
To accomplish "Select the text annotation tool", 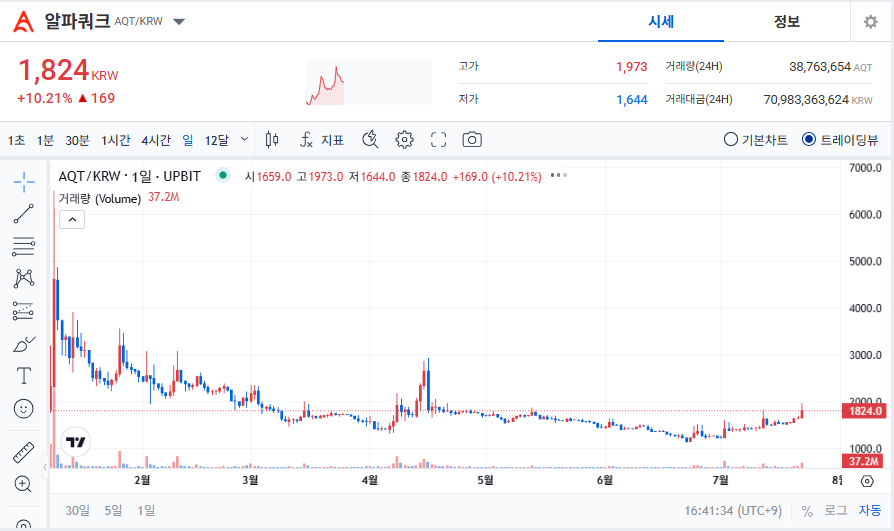I will click(x=23, y=376).
